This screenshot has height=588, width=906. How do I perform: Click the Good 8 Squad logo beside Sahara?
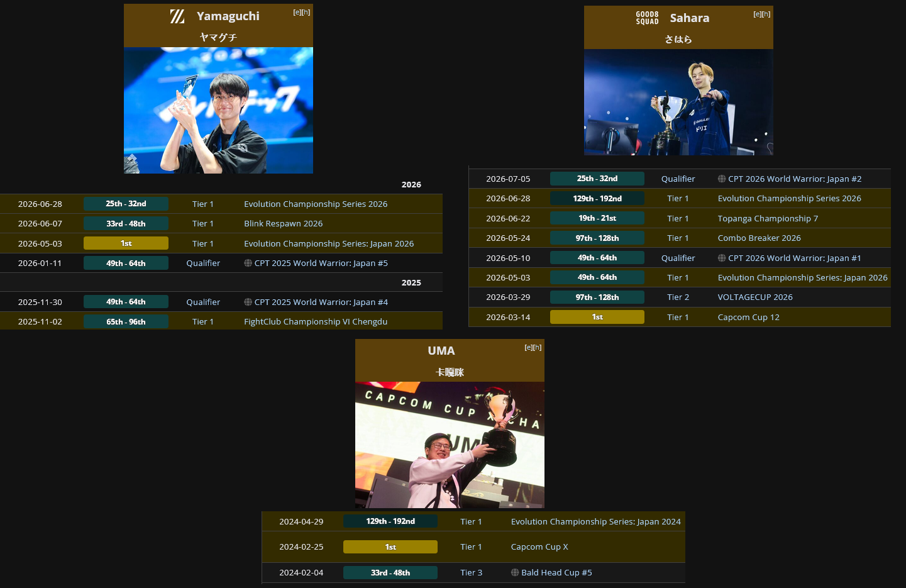(647, 18)
